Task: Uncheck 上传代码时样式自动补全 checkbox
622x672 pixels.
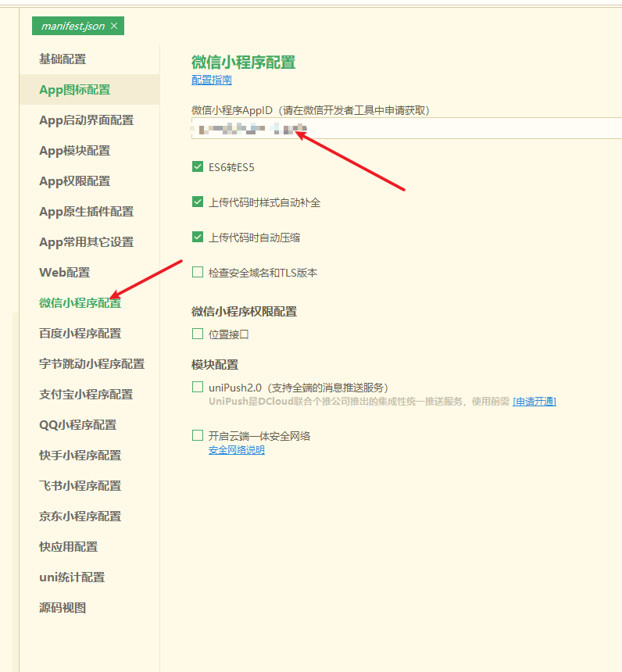Action: click(x=198, y=202)
